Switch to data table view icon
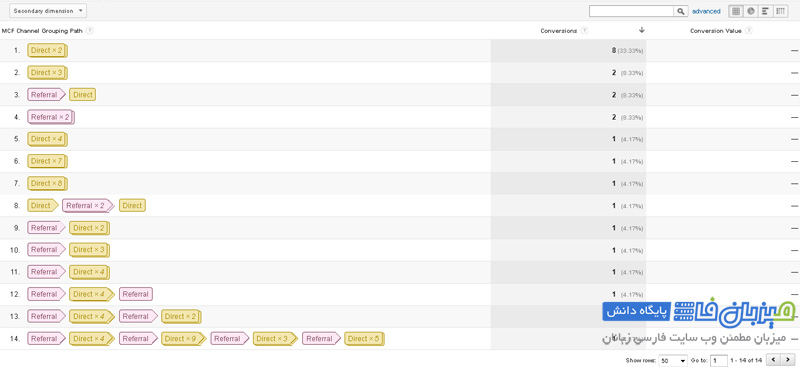The image size is (800, 367). coord(735,11)
